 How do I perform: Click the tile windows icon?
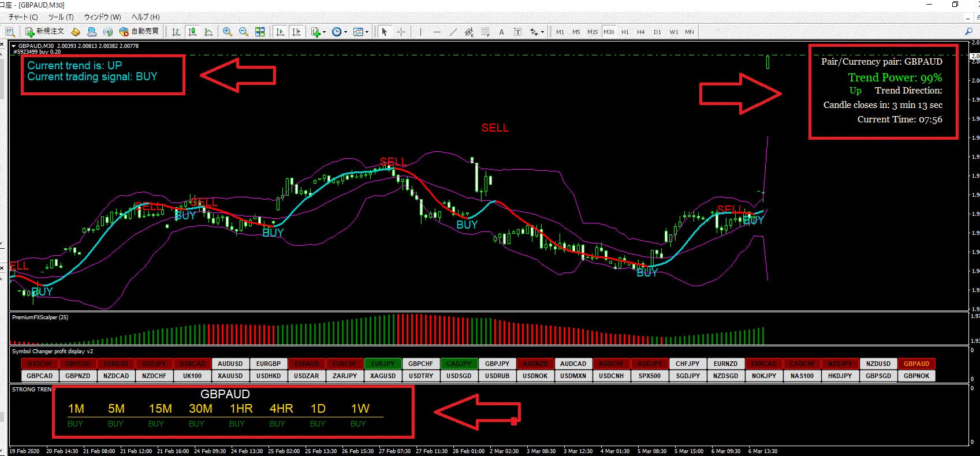coord(260,32)
